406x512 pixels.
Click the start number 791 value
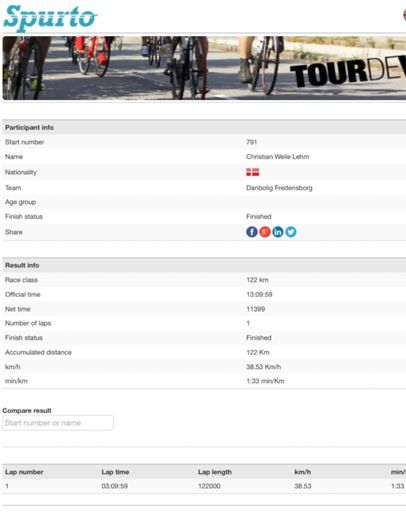point(252,142)
